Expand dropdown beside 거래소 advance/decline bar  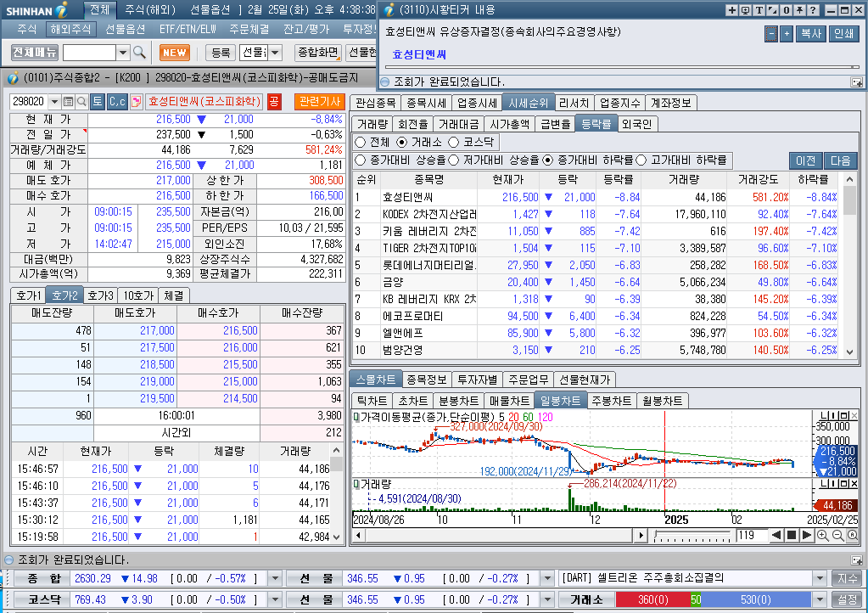pyautogui.click(x=820, y=599)
